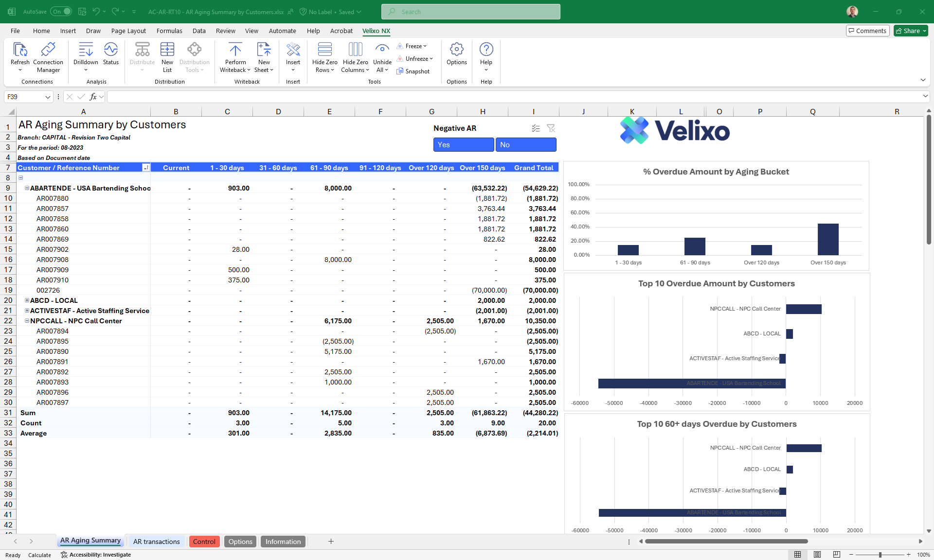Switch to the AR transactions sheet tab
The height and width of the screenshot is (560, 934).
(x=156, y=542)
